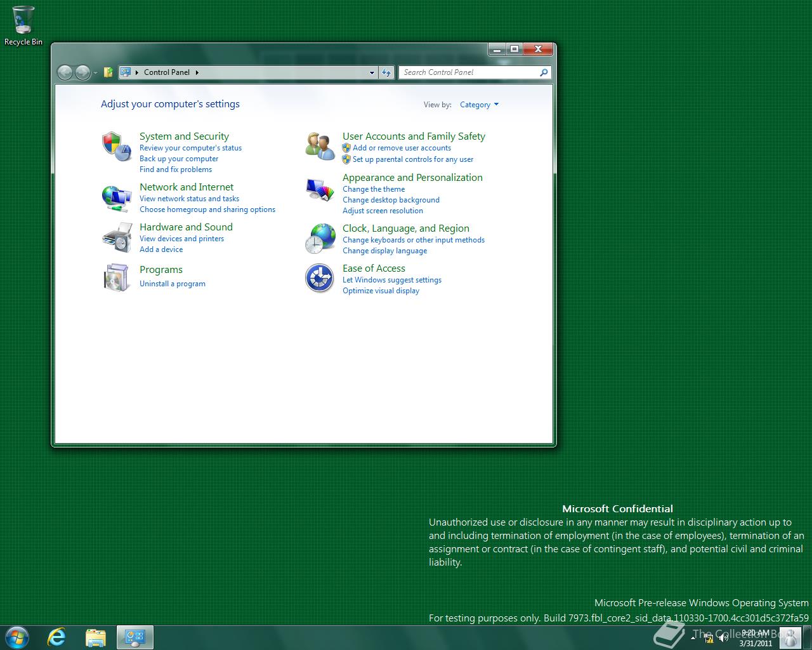Open the Programs category heading
812x650 pixels.
point(161,270)
